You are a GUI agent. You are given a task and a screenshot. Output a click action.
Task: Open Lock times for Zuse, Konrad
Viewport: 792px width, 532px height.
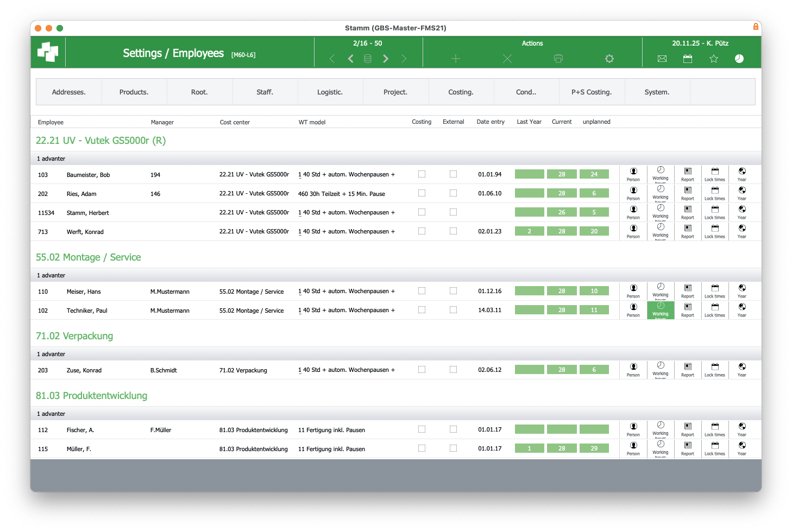[715, 370]
